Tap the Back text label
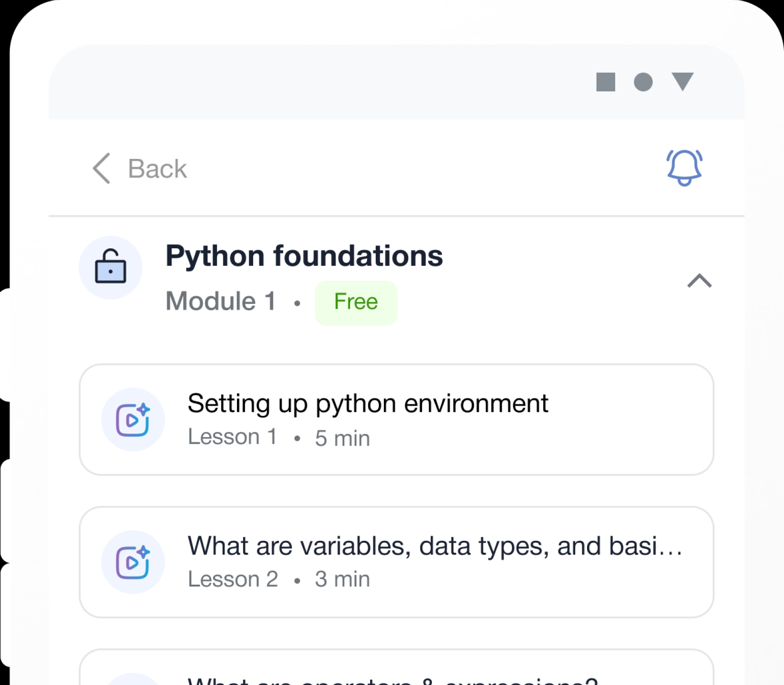Viewport: 784px width, 685px height. click(157, 169)
